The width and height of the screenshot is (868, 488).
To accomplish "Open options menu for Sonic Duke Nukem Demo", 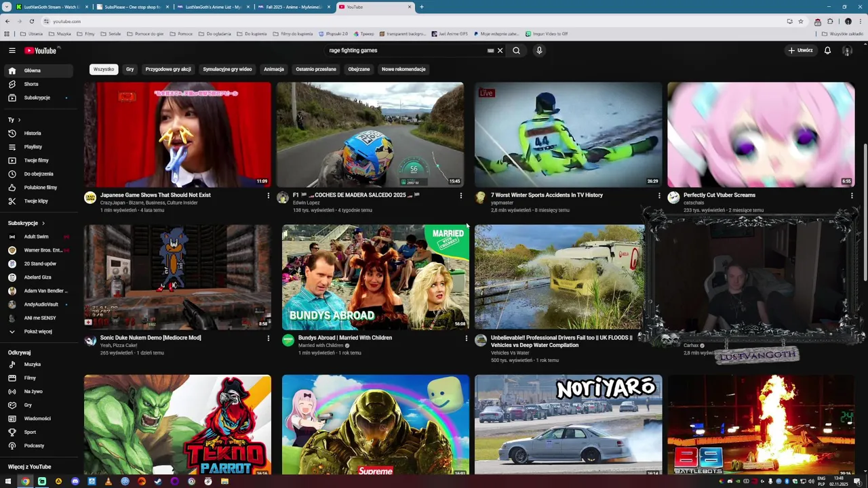I will coord(269,338).
